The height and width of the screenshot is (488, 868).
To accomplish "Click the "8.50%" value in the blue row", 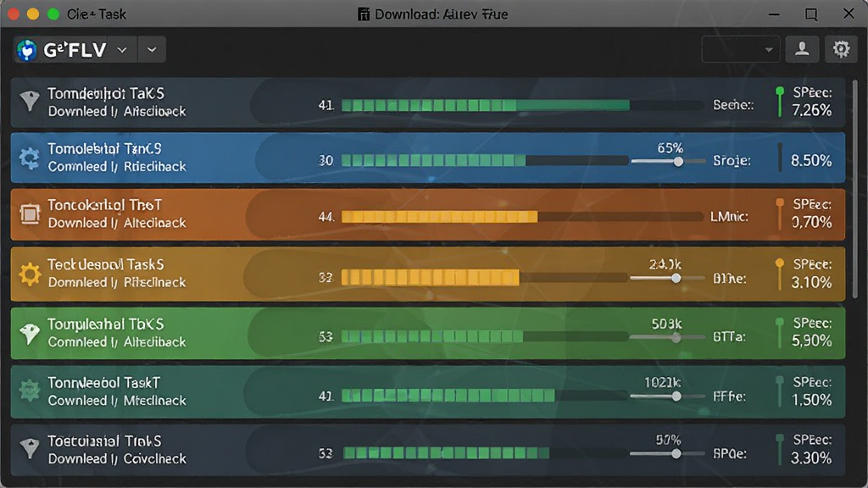I will 811,161.
